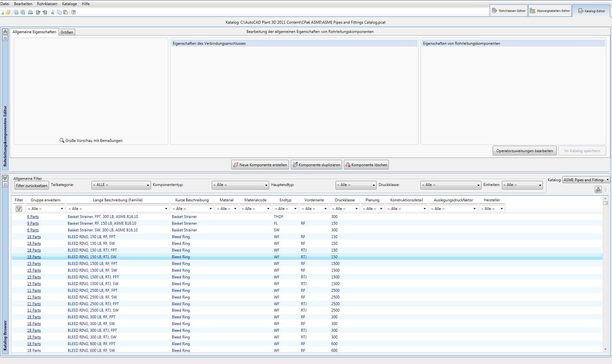Click Große Vorschau mit Bemaßungen link
This screenshot has height=364, width=612.
click(94, 141)
